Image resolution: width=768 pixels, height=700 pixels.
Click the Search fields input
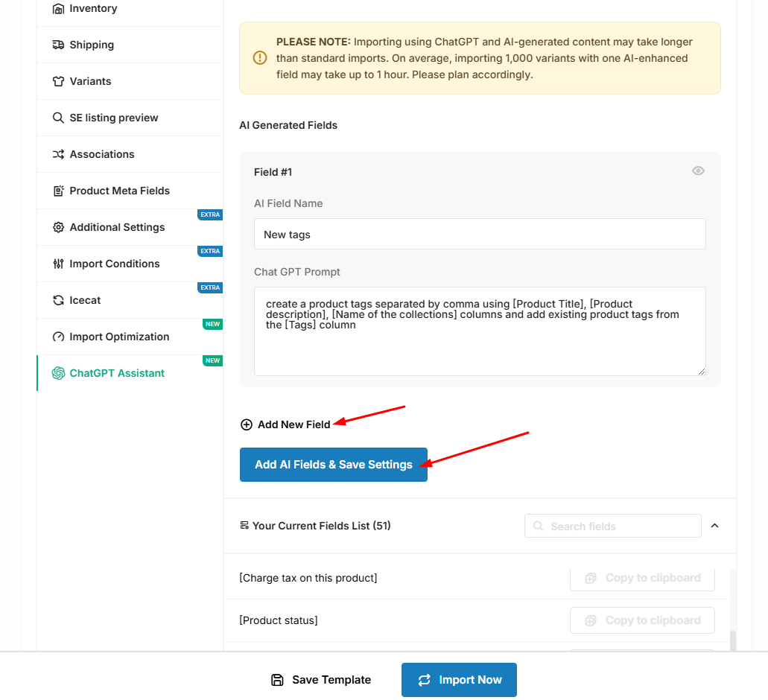613,526
